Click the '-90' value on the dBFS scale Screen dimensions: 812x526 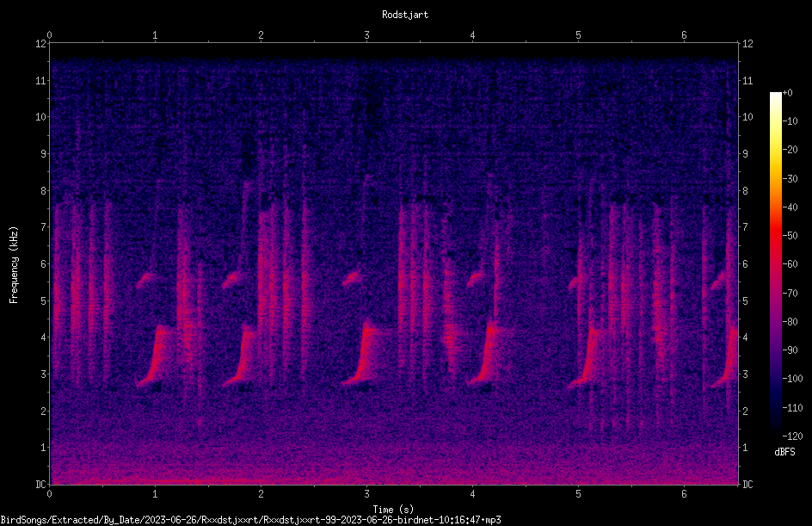(790, 350)
